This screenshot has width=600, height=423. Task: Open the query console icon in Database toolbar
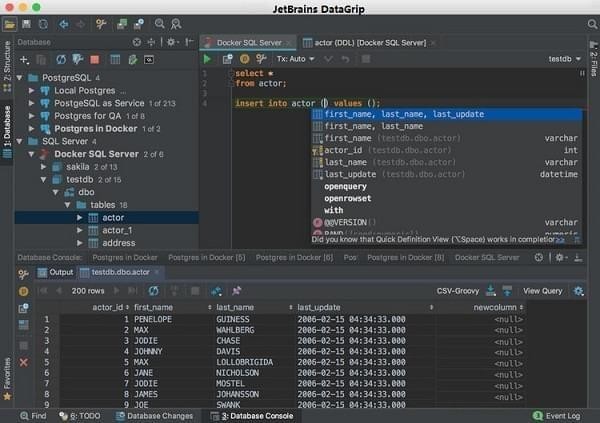149,60
